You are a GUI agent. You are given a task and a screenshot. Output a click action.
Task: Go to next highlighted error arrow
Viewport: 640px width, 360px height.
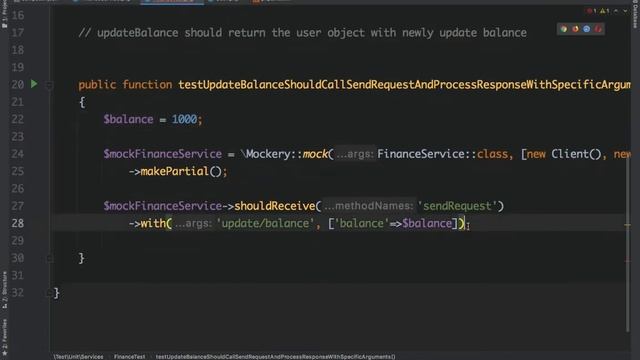click(625, 11)
